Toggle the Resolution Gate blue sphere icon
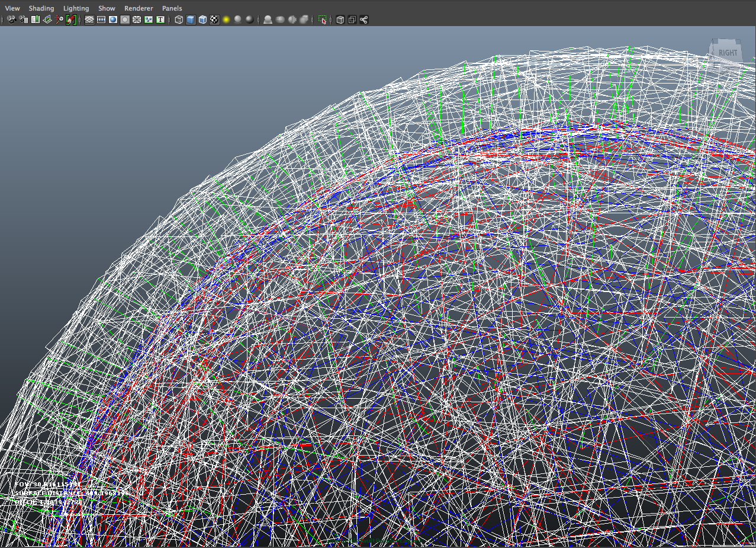This screenshot has width=756, height=548. [113, 20]
